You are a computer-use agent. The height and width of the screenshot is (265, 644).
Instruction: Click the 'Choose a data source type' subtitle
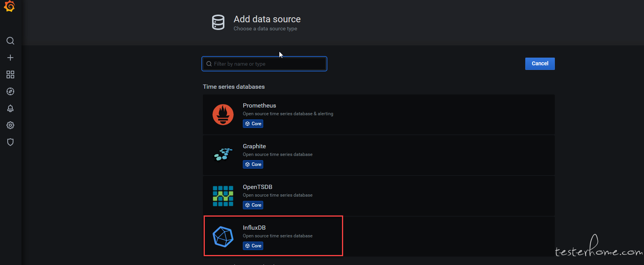pos(265,29)
